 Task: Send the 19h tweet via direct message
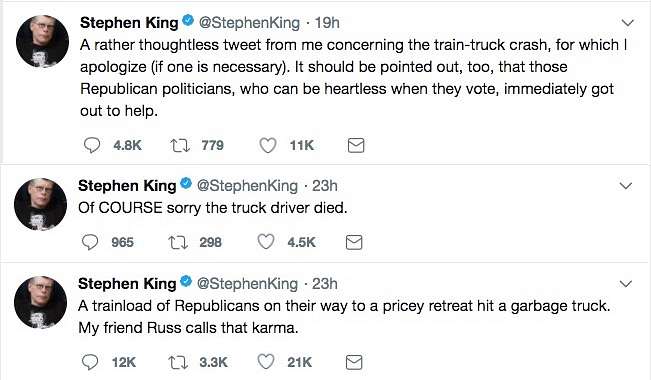[356, 145]
